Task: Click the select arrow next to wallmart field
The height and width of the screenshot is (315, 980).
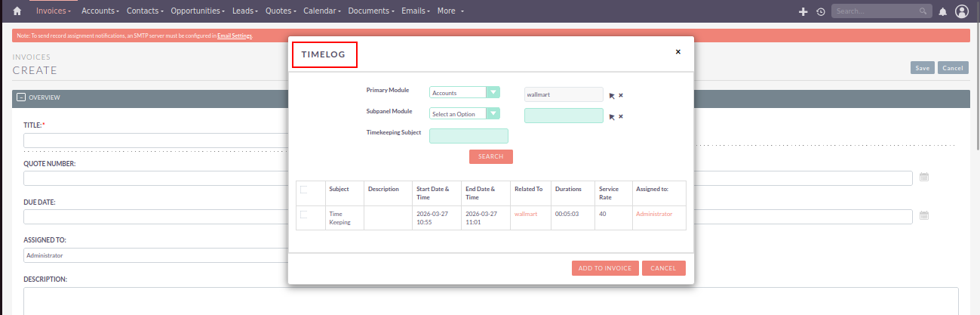Action: click(612, 96)
